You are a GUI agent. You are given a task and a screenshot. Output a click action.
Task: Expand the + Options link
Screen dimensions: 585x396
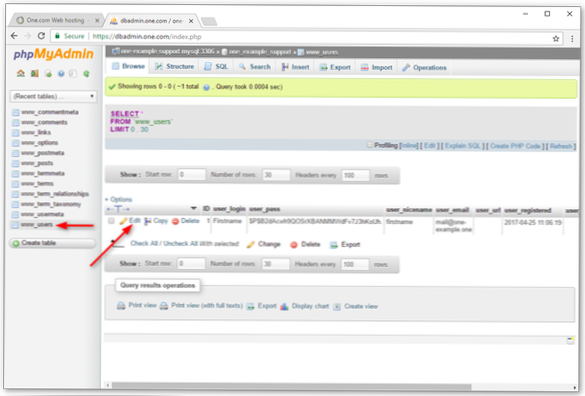point(119,199)
